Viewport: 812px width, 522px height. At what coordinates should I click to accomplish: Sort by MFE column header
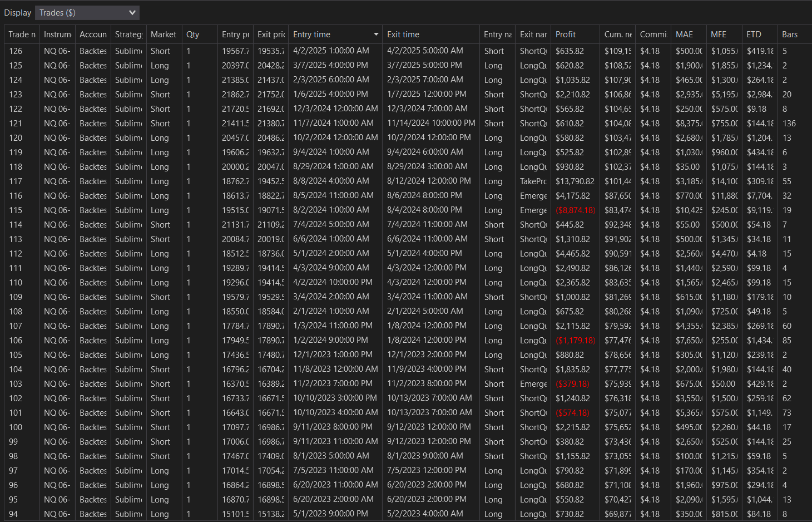[724, 35]
